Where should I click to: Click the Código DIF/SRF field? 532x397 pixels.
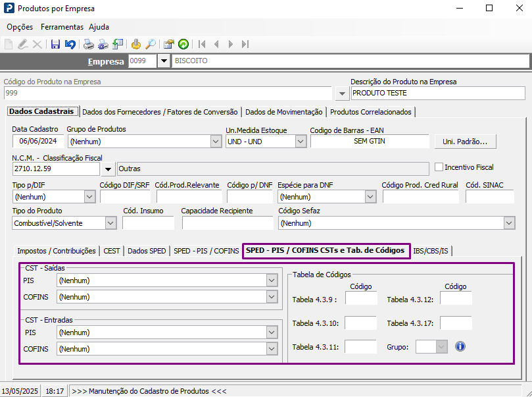click(x=125, y=197)
